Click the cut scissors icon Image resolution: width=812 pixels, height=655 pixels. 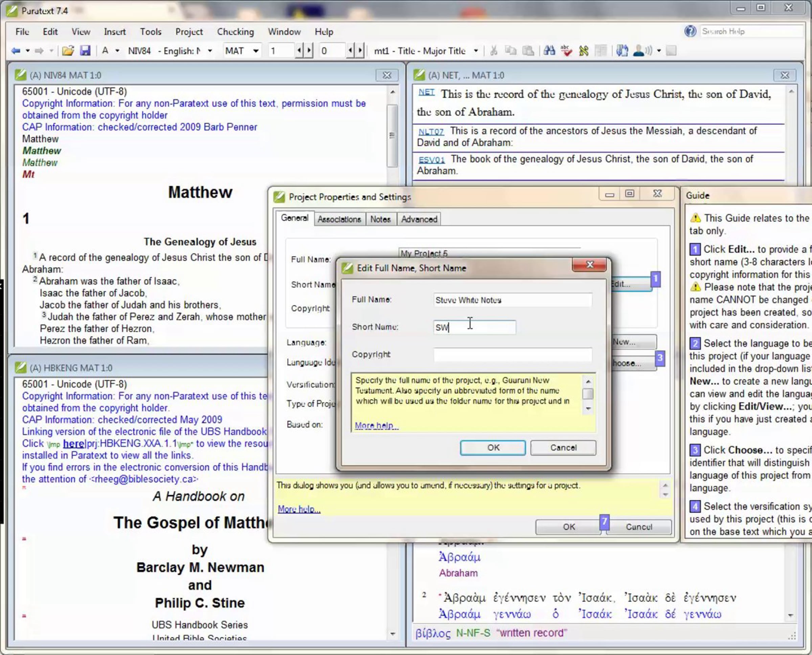493,50
